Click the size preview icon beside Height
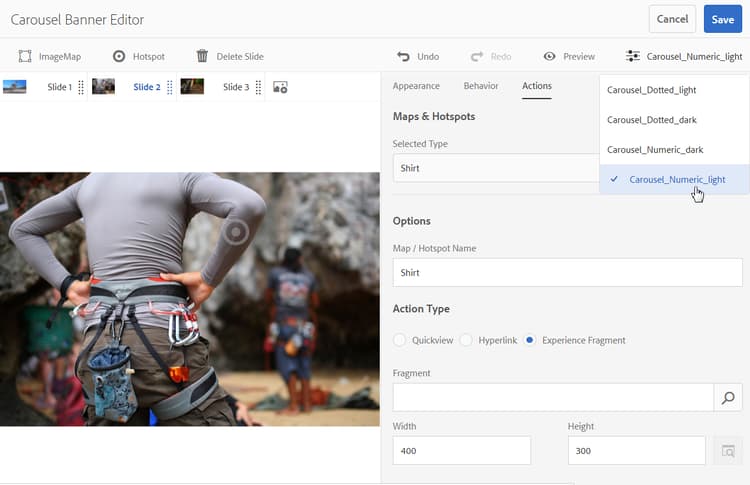This screenshot has height=485, width=750. click(x=728, y=451)
